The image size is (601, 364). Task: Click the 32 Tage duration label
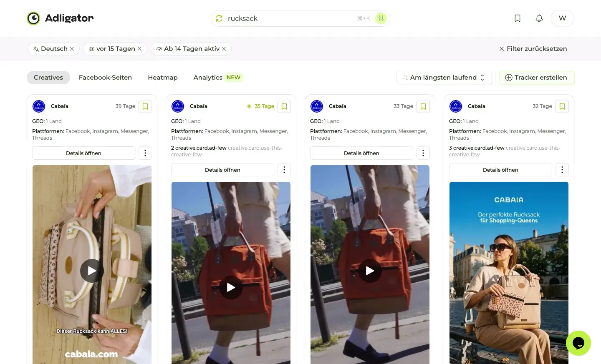point(542,106)
